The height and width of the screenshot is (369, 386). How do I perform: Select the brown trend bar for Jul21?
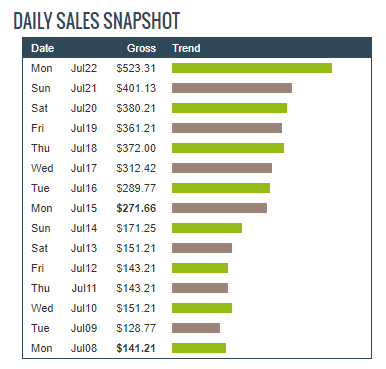[x=232, y=88]
